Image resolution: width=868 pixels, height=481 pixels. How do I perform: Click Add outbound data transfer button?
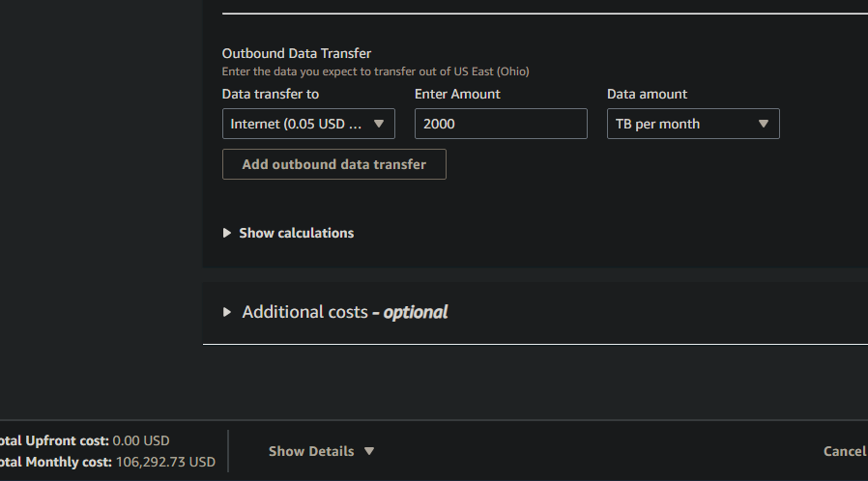(334, 164)
